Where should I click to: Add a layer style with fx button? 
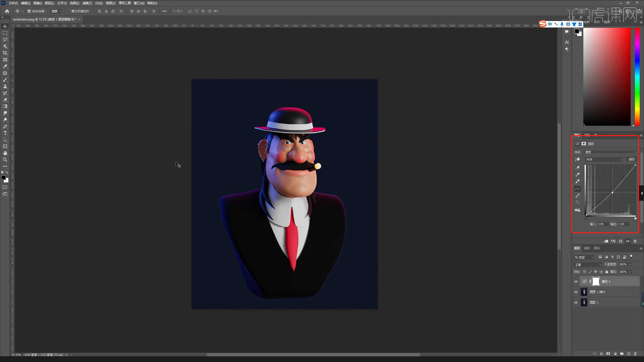pos(601,354)
